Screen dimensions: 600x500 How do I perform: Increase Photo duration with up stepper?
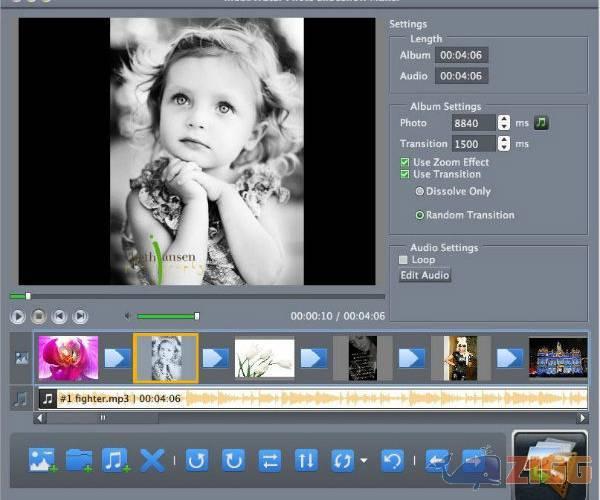click(x=504, y=119)
